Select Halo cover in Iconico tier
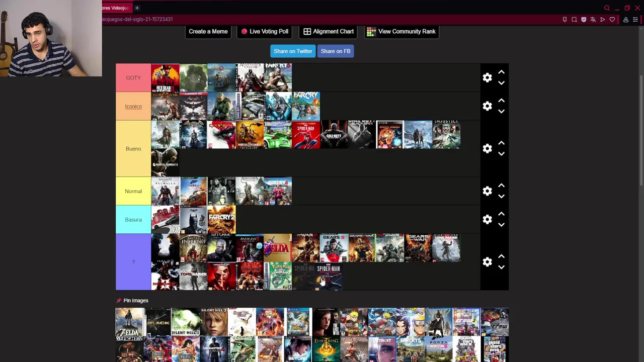This screenshot has height=362, width=644. 221,106
